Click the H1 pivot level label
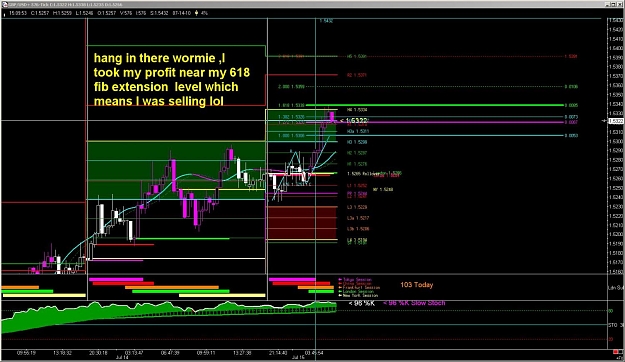 tap(357, 164)
